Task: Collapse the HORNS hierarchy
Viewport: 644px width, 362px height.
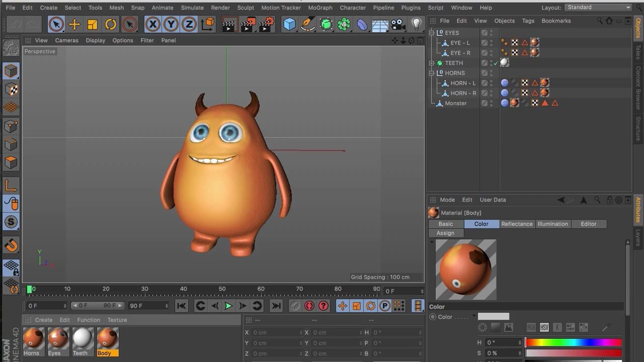Action: click(431, 73)
